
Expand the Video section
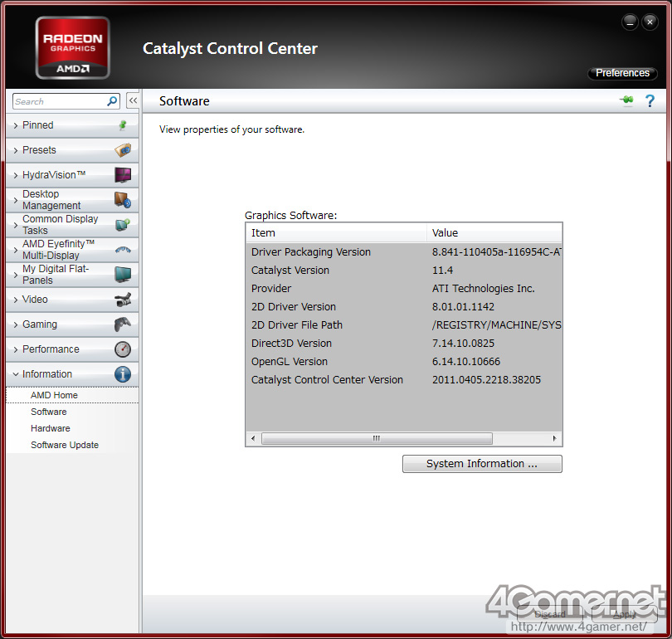point(72,299)
